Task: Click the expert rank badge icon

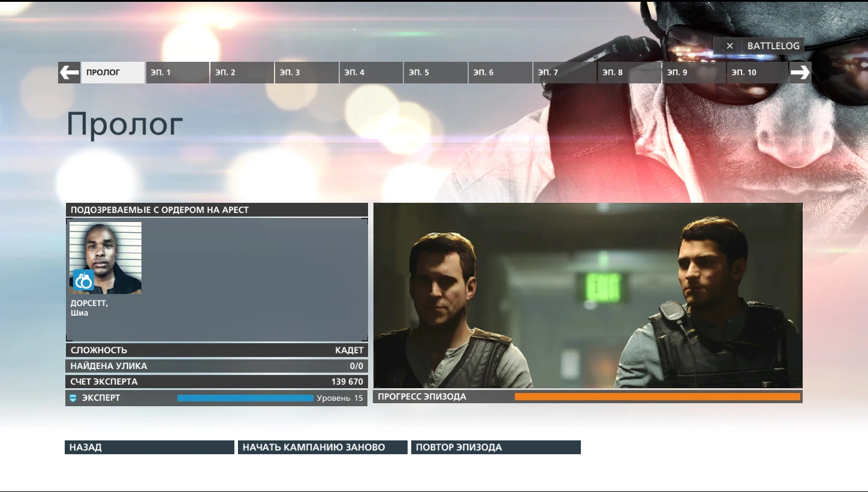Action: (x=73, y=397)
